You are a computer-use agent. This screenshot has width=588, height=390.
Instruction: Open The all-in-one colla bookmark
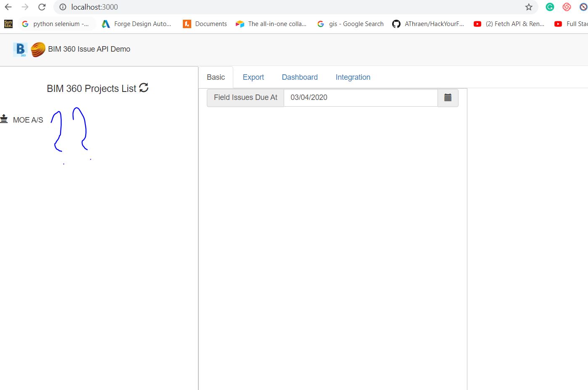(x=271, y=24)
